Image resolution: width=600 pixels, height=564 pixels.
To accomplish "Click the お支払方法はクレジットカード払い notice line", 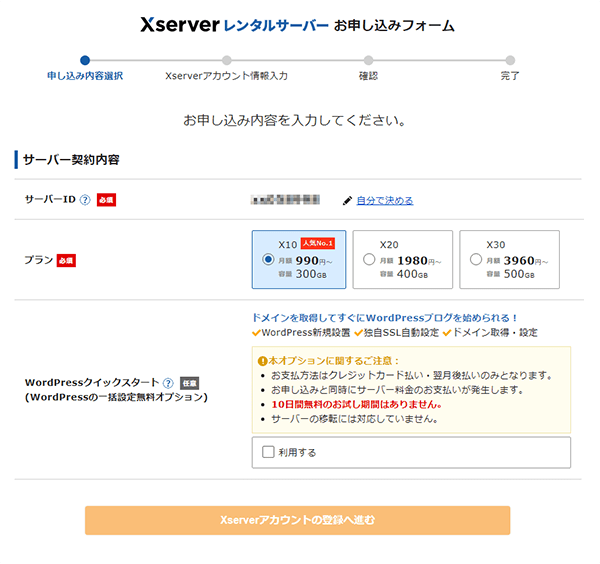I will (x=412, y=375).
